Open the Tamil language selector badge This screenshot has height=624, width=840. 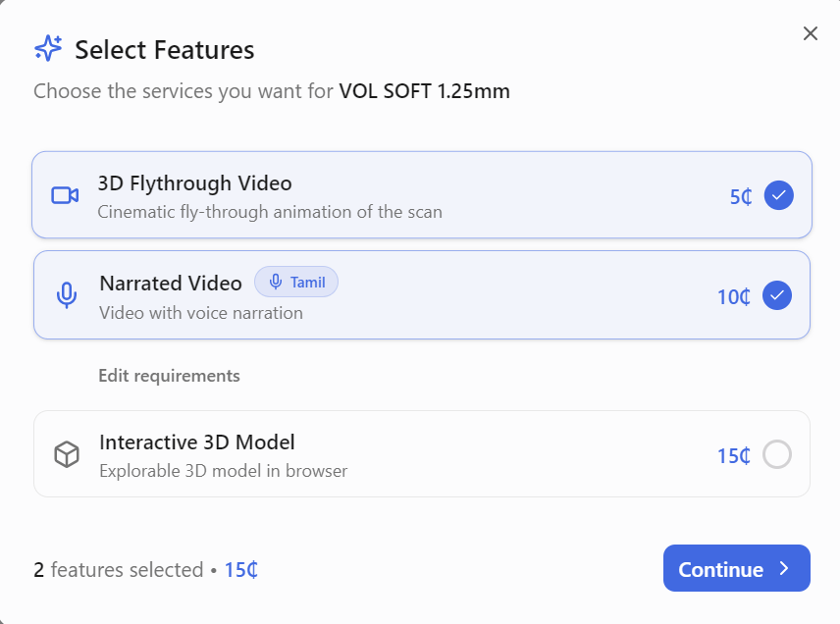point(296,283)
